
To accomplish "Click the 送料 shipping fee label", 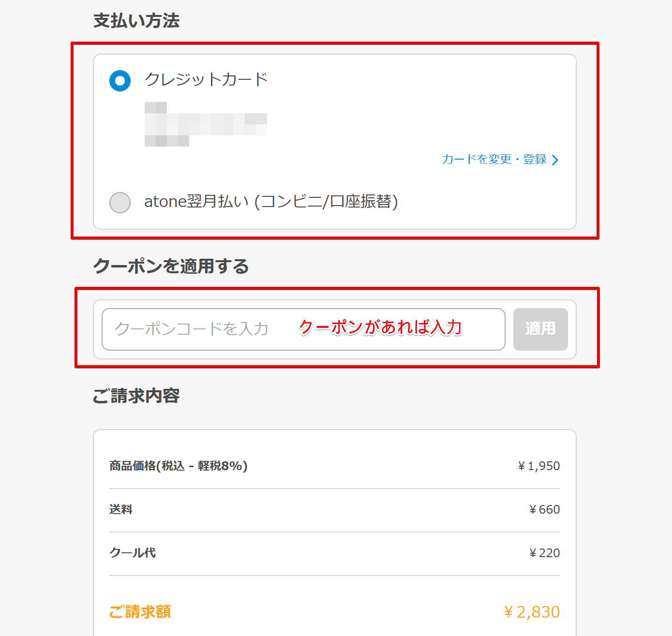I will 121,509.
